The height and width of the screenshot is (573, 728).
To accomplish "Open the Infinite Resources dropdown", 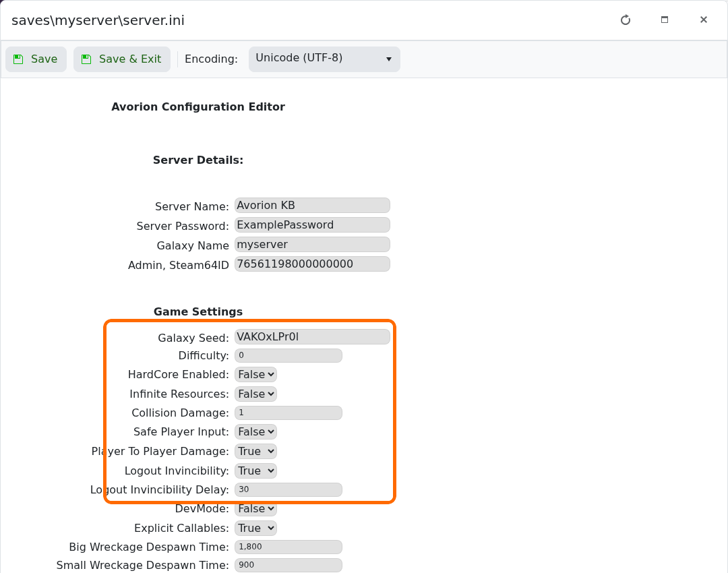I will point(255,394).
